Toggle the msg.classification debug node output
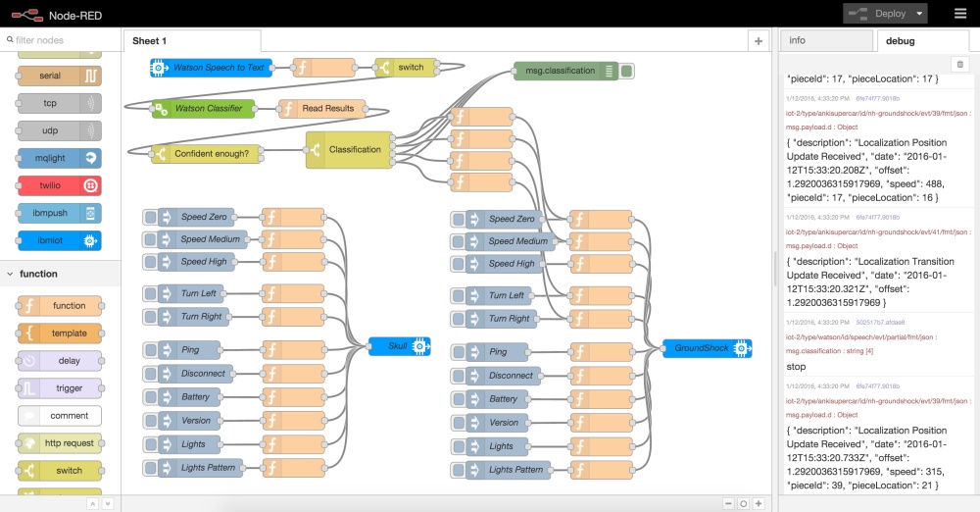This screenshot has width=980, height=512. (x=627, y=71)
